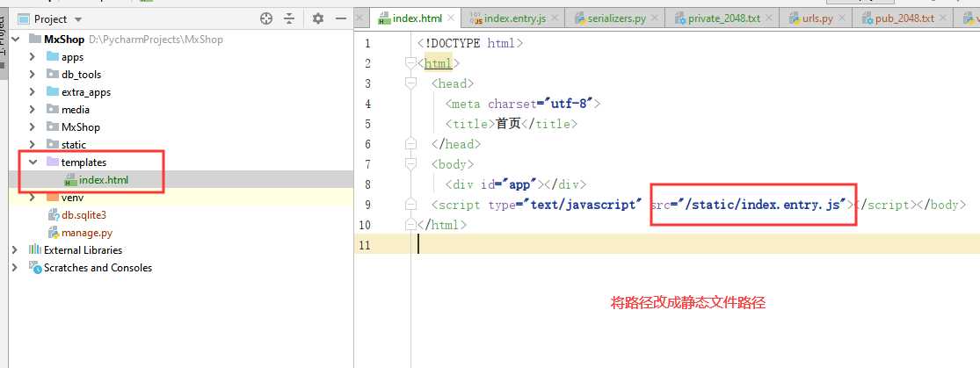Close the urls.py tab
The image size is (980, 368).
pyautogui.click(x=840, y=18)
